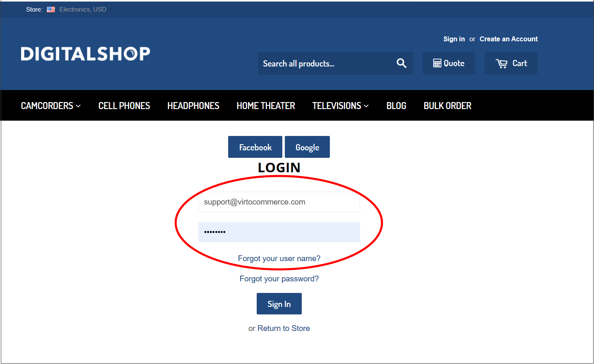This screenshot has width=594, height=364.
Task: Open the Home Theater category
Action: point(266,106)
